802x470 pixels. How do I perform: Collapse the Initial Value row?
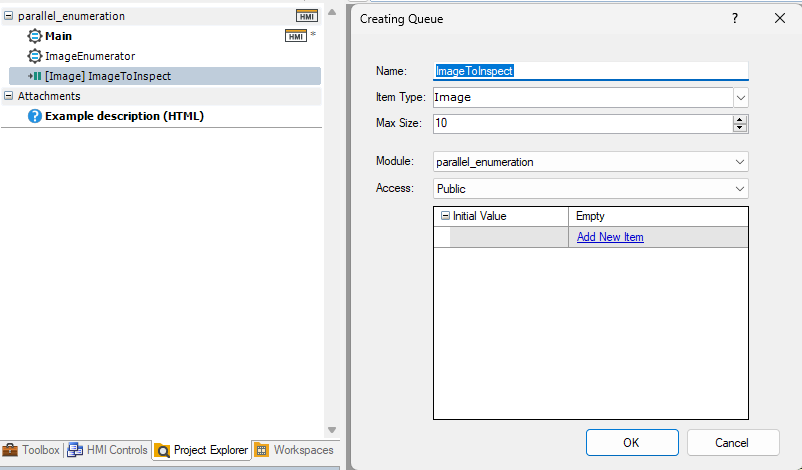click(445, 216)
